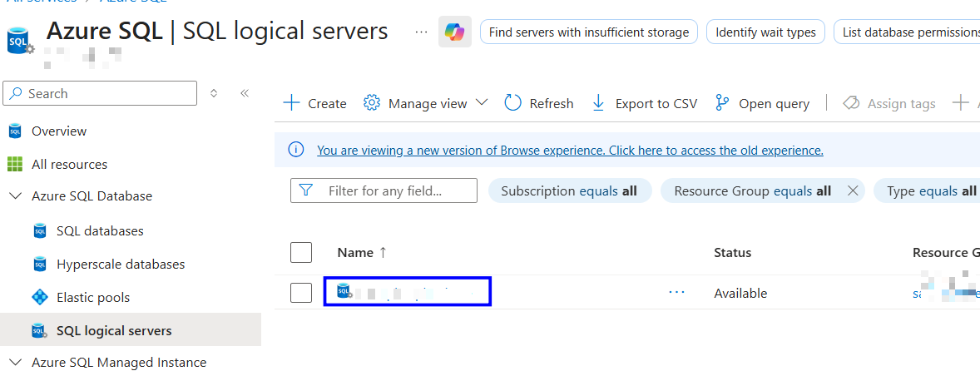Open the Type equals all filter
The height and width of the screenshot is (371, 980).
click(926, 191)
